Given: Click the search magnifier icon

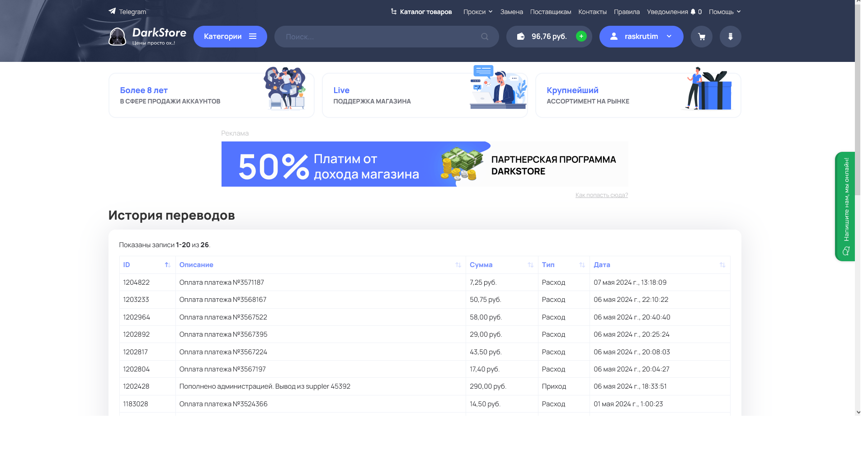Looking at the screenshot, I should (x=485, y=37).
